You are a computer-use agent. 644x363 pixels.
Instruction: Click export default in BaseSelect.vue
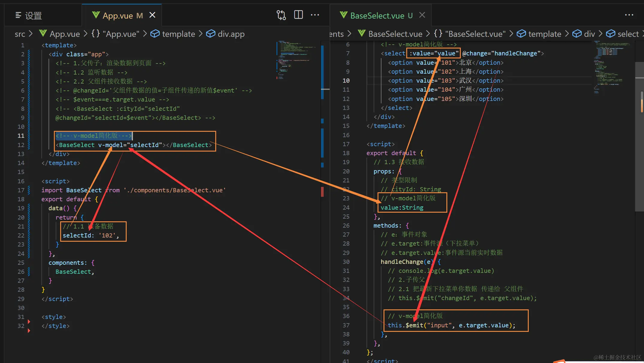(x=395, y=153)
